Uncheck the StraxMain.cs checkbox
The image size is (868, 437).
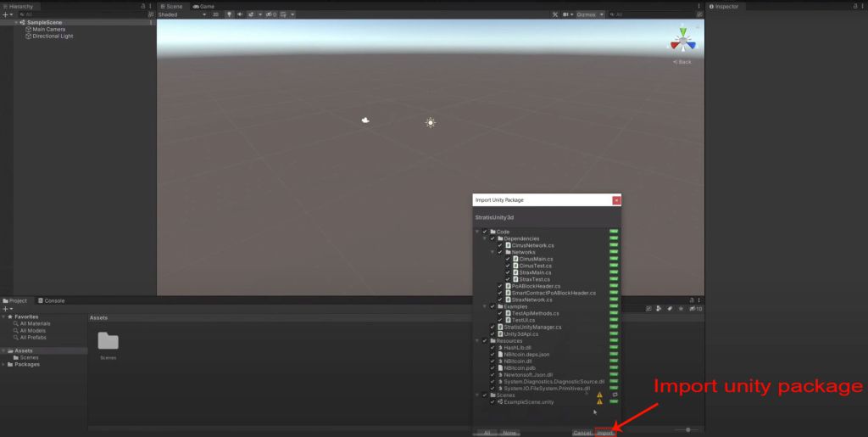pyautogui.click(x=508, y=272)
